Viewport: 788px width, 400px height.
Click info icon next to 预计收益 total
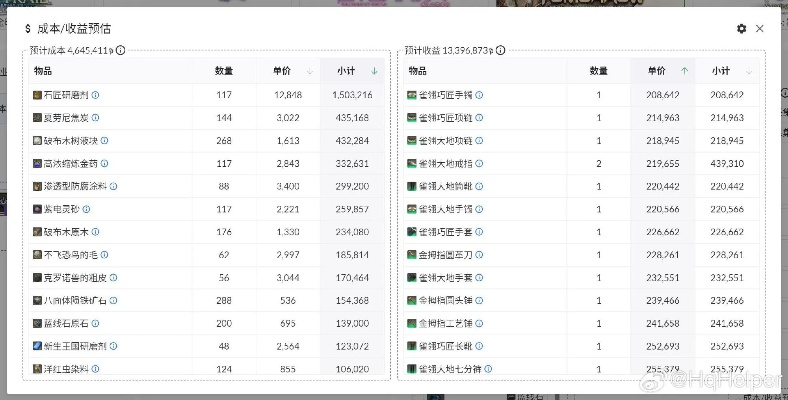pyautogui.click(x=500, y=50)
